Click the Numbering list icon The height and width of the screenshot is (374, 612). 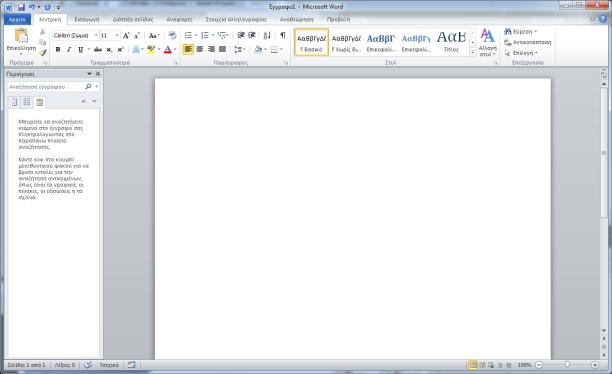pyautogui.click(x=205, y=36)
